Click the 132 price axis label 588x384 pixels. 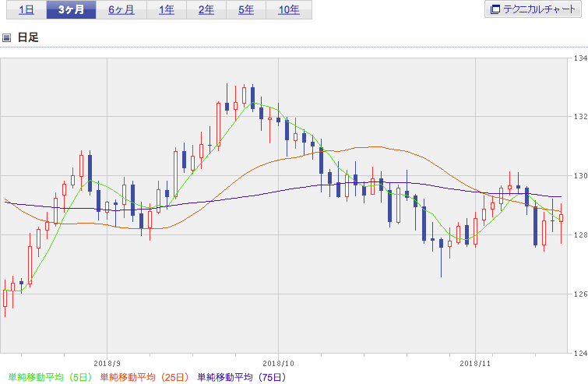pyautogui.click(x=580, y=117)
